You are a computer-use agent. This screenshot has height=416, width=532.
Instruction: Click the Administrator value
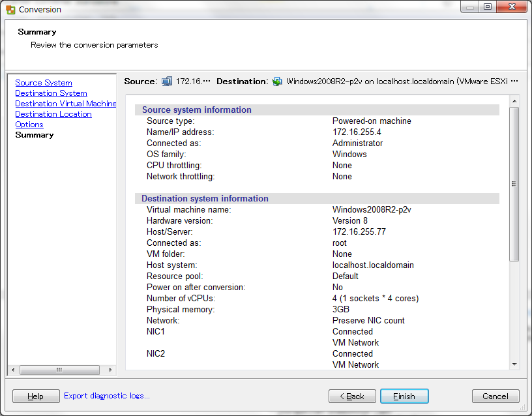[358, 143]
